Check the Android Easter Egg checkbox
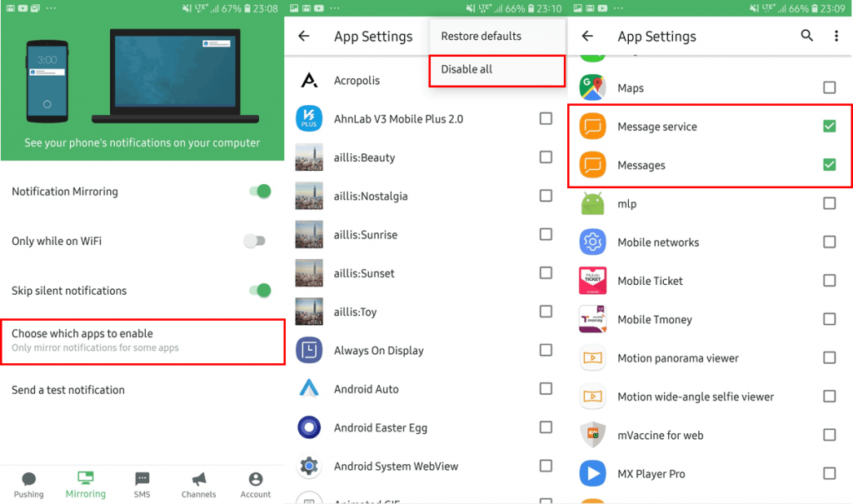Screen dimensions: 853x504 (x=546, y=428)
